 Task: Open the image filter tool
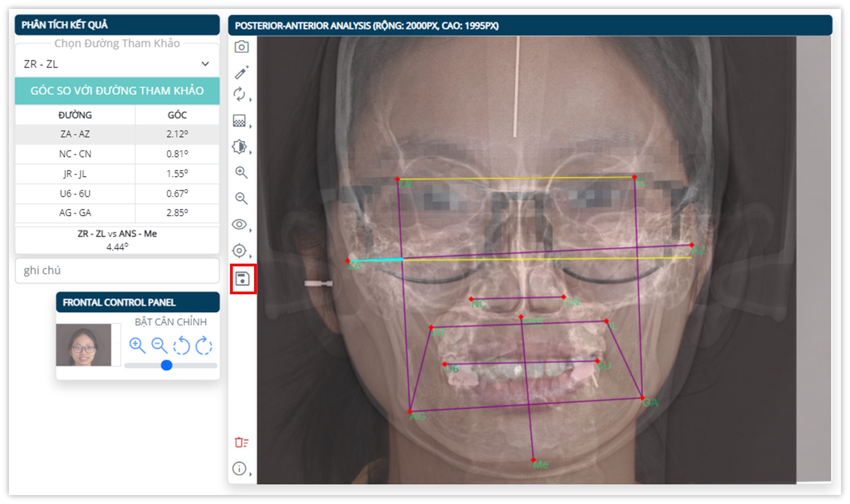[x=240, y=121]
